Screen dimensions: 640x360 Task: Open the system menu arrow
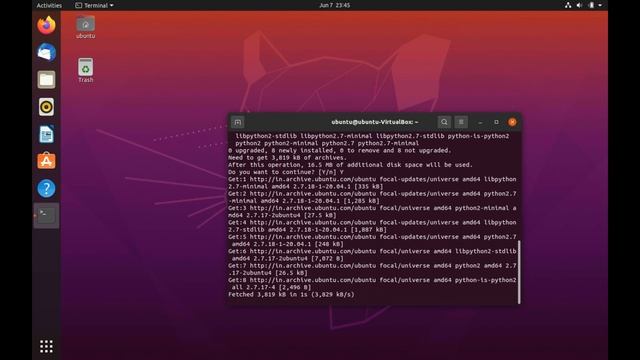coord(600,5)
